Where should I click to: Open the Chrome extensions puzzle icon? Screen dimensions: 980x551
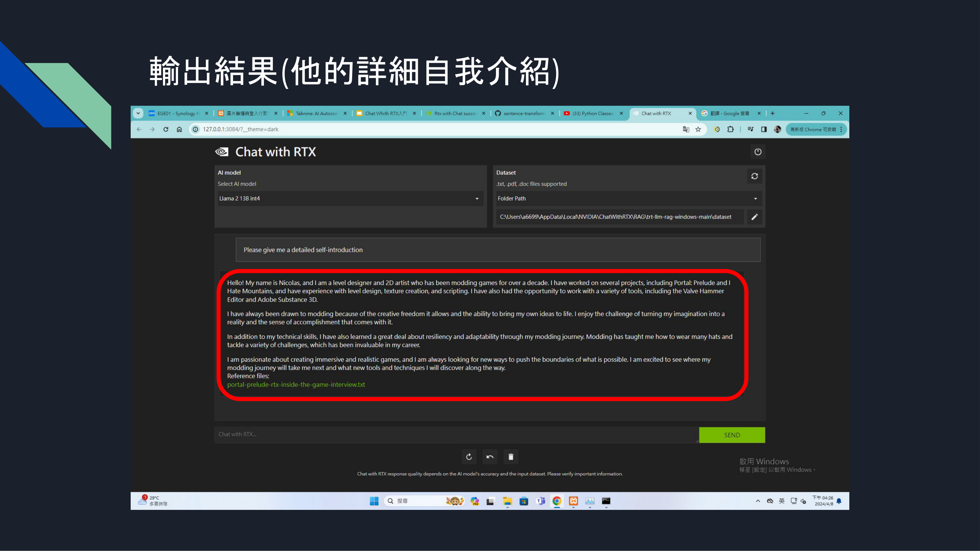[730, 129]
